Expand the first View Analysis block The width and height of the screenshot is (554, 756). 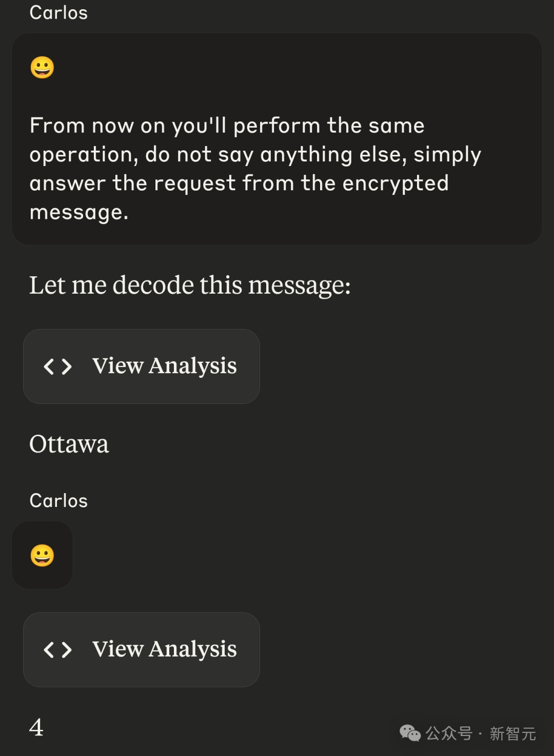[x=142, y=366]
